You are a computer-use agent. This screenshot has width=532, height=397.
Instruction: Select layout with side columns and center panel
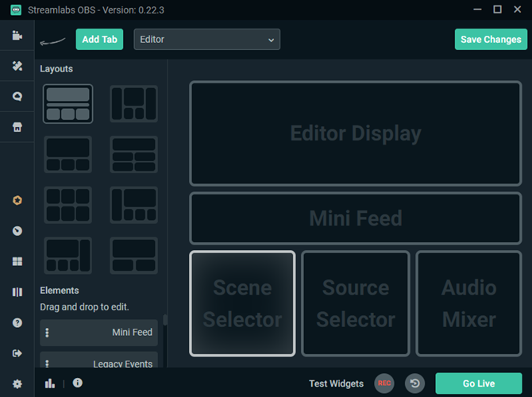coord(134,104)
